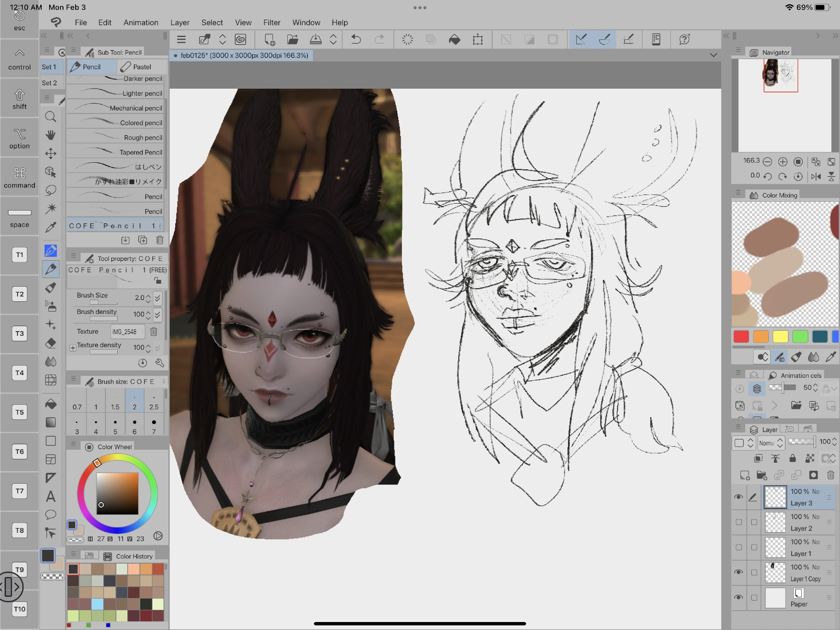The height and width of the screenshot is (630, 840).
Task: Open the canvas tab list chevron
Action: (713, 55)
